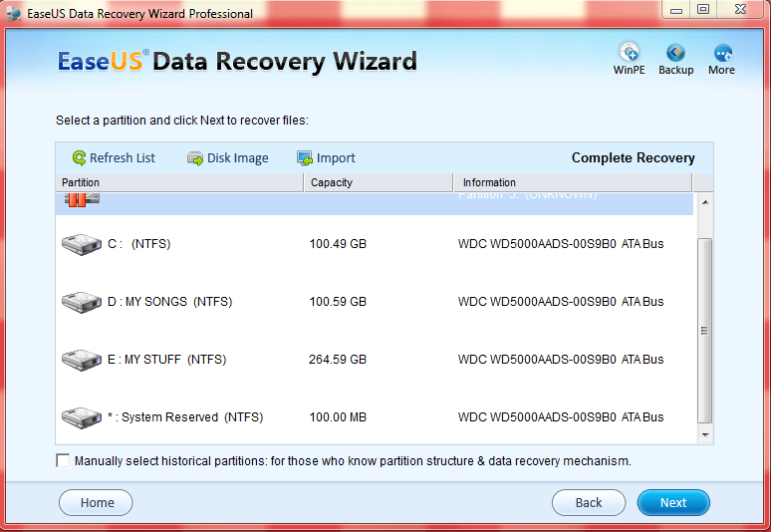Click the 100.49 GB capacity value
This screenshot has height=532, width=771.
coord(338,244)
